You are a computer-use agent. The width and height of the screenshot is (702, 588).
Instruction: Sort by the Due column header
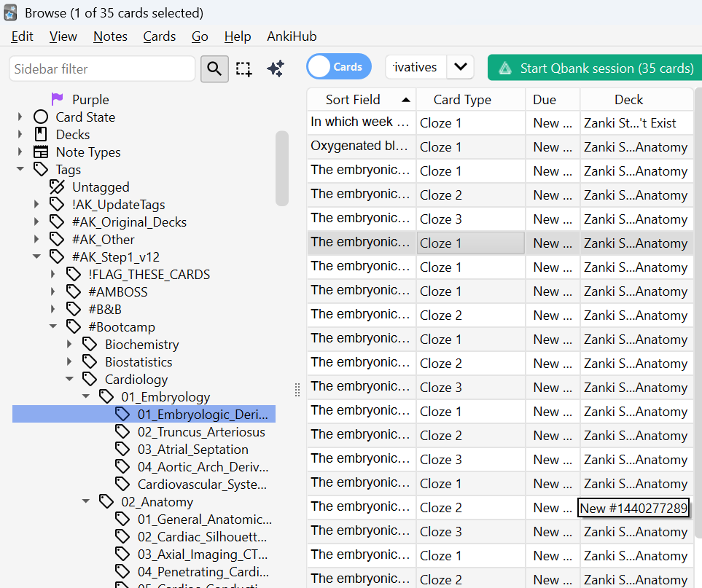[545, 100]
